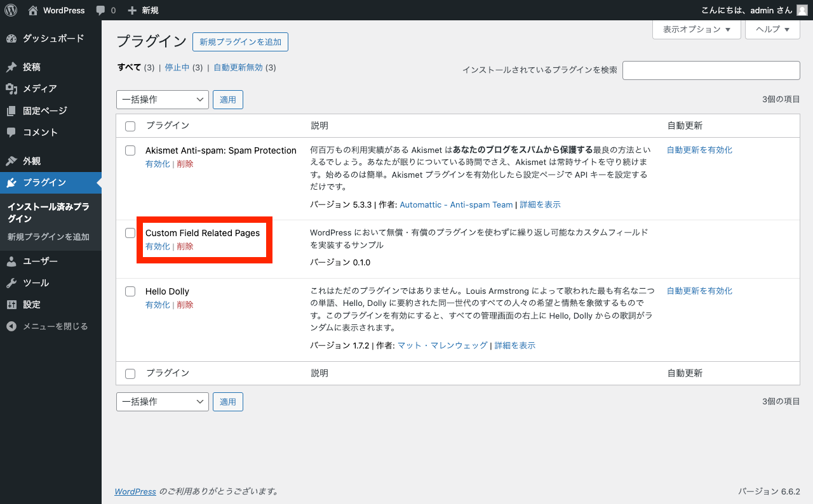Open the WordPress logo menu
The height and width of the screenshot is (504, 813).
click(x=11, y=10)
